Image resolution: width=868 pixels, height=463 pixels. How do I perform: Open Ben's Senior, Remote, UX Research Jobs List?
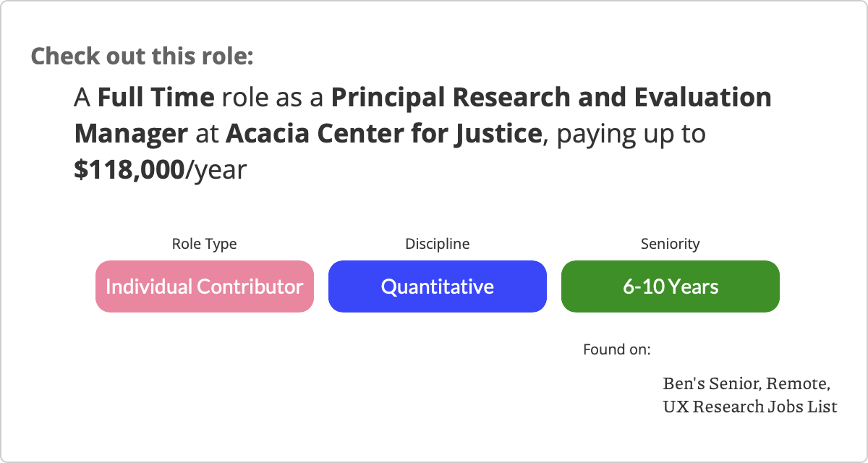tap(750, 394)
